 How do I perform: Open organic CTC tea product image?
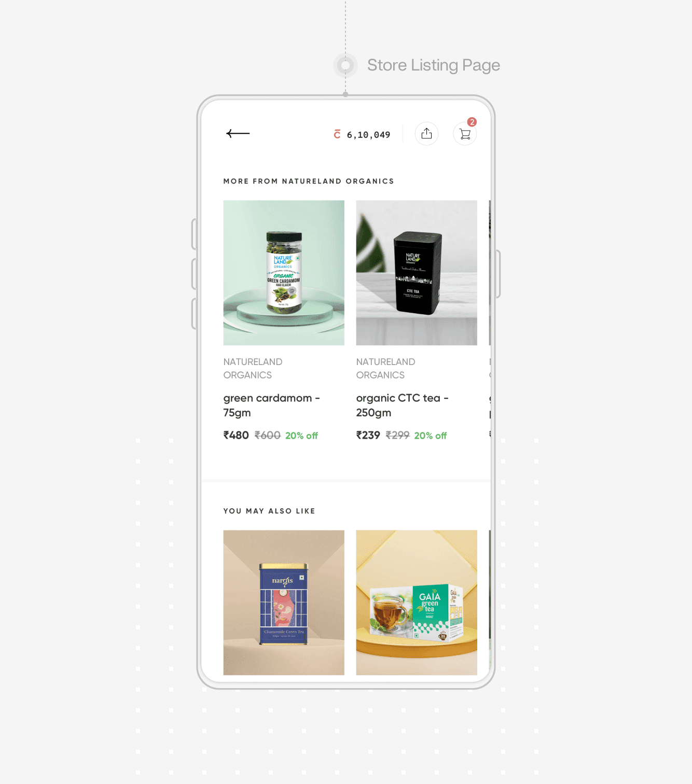(417, 273)
